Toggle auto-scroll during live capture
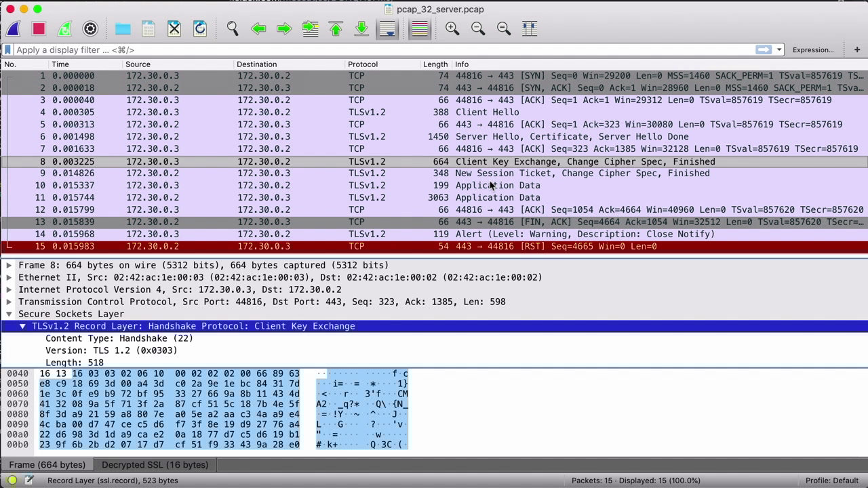The image size is (868, 488). [x=387, y=28]
